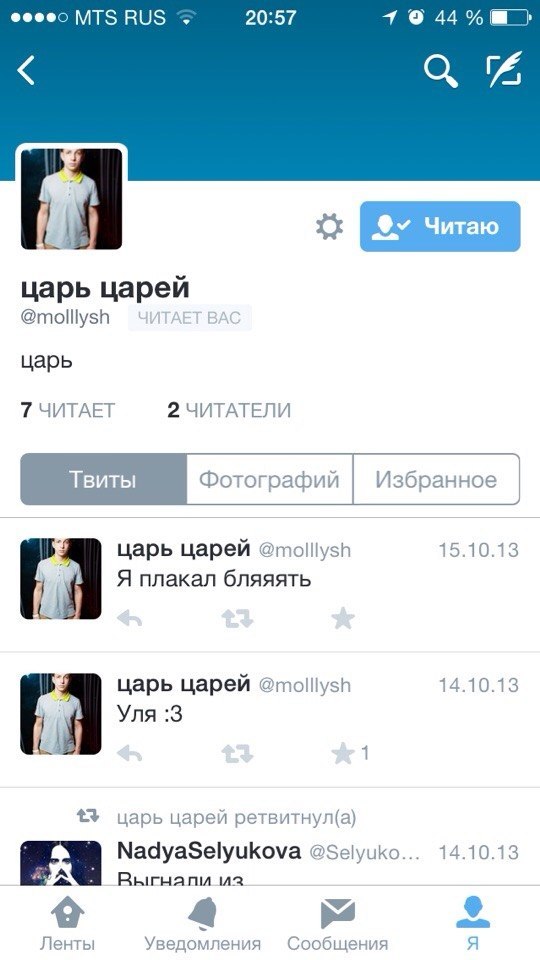Open Сообщения in bottom navigation
This screenshot has height=960, width=540.
tap(337, 924)
